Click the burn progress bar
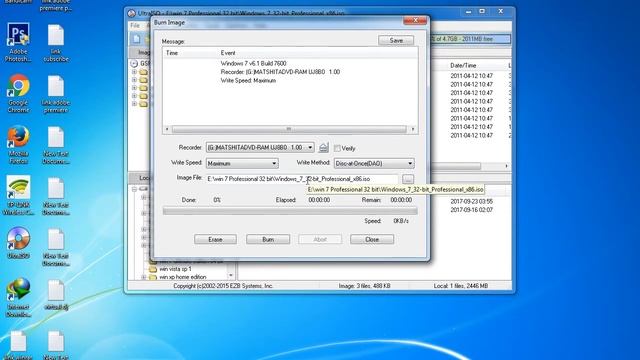This screenshot has height=360, width=640. pyautogui.click(x=290, y=211)
